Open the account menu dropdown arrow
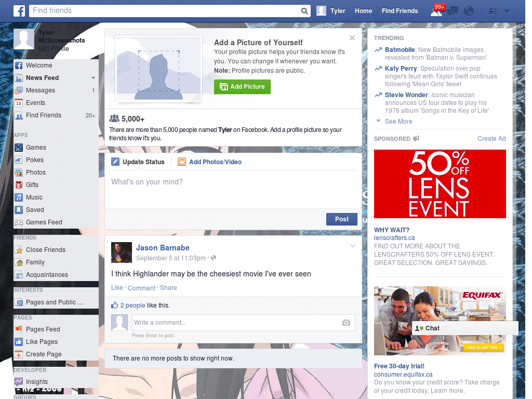This screenshot has width=532, height=399. [x=507, y=11]
